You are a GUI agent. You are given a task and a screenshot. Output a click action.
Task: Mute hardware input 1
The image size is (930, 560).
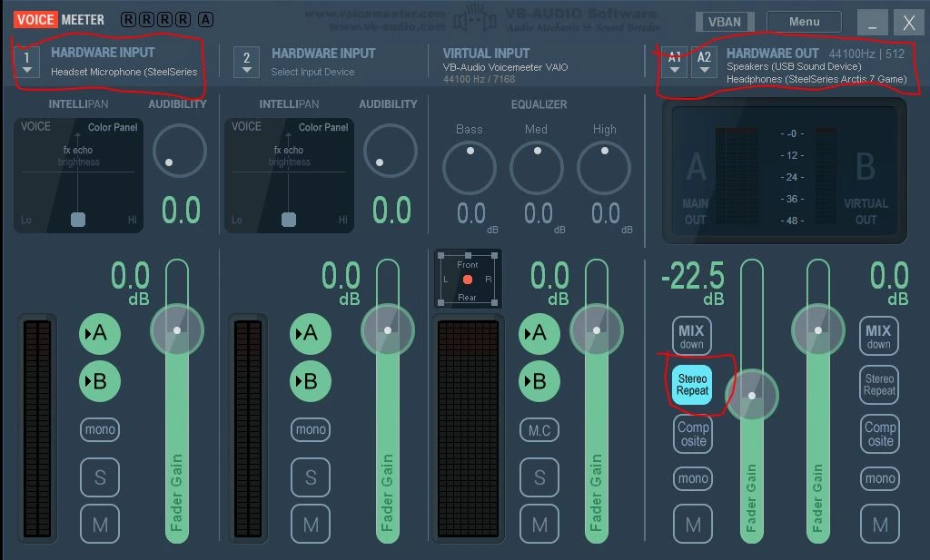tap(100, 524)
